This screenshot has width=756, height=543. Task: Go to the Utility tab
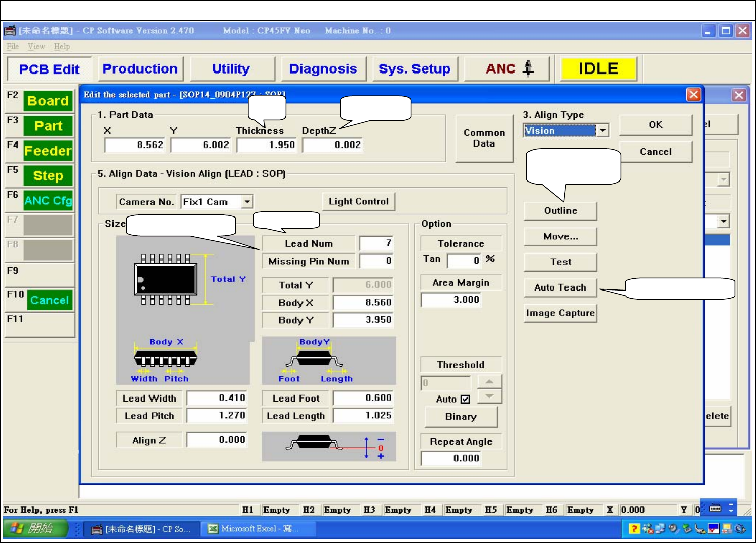coord(231,68)
